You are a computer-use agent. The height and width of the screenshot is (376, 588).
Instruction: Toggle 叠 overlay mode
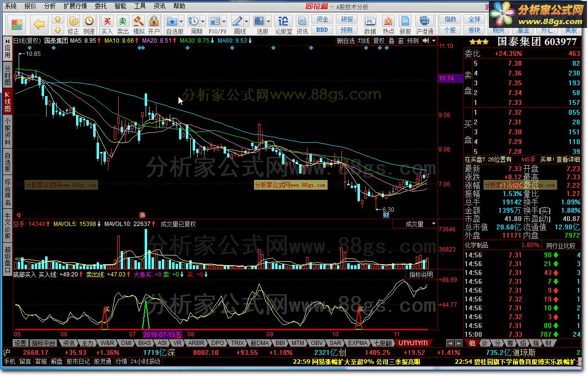point(391,41)
